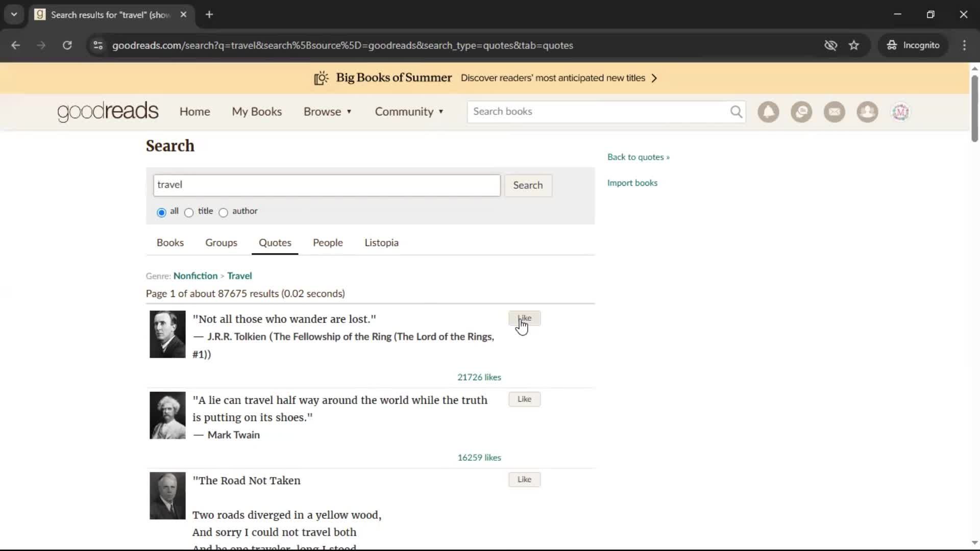This screenshot has height=551, width=980.
Task: Open the Nonfiction genre link
Action: point(195,276)
